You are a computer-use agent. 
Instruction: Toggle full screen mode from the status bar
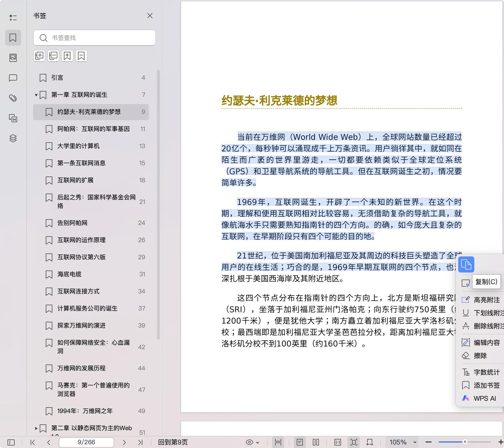(x=354, y=442)
